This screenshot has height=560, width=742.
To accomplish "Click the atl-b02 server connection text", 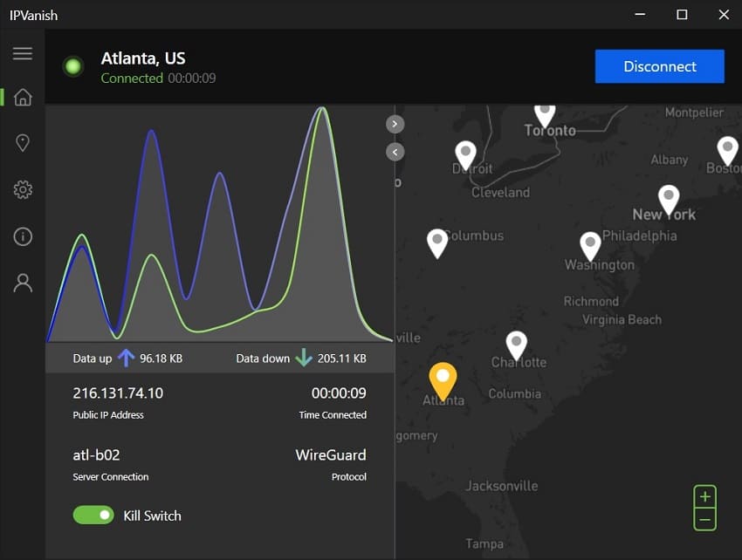I will [97, 455].
